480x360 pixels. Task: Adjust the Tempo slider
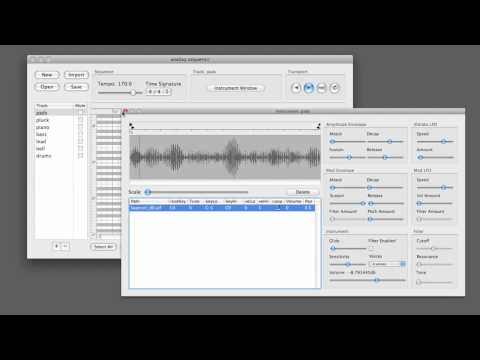(121, 93)
